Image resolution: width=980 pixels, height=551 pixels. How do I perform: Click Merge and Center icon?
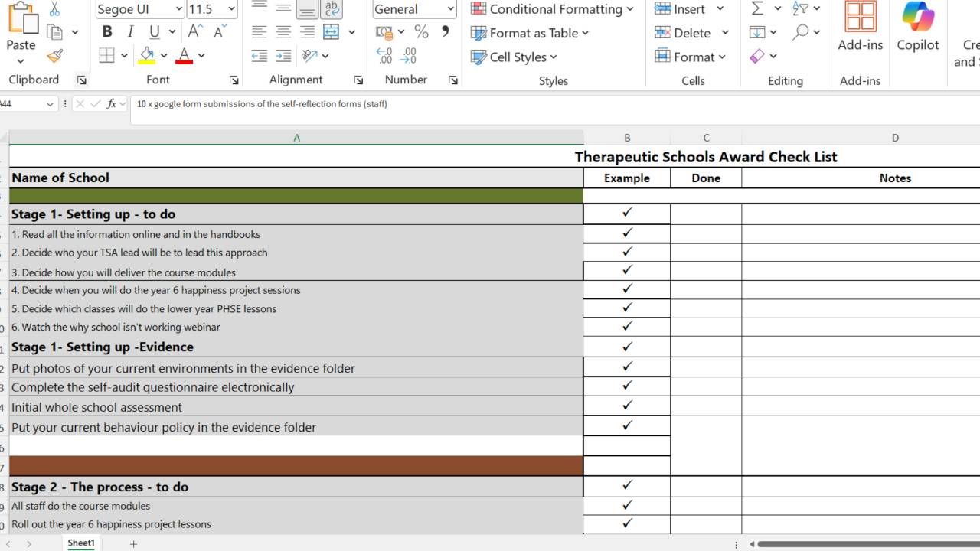coord(332,32)
